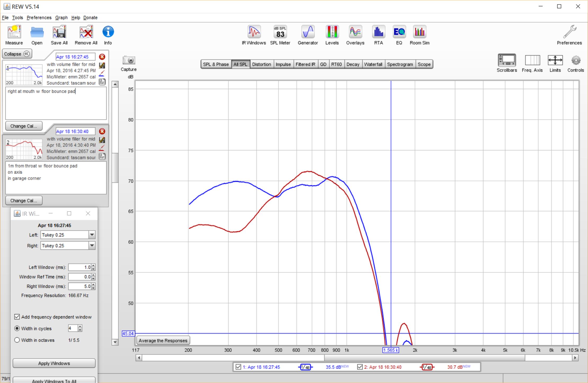Click the Right Window ms stepper arrows
This screenshot has height=383, width=588.
93,286
